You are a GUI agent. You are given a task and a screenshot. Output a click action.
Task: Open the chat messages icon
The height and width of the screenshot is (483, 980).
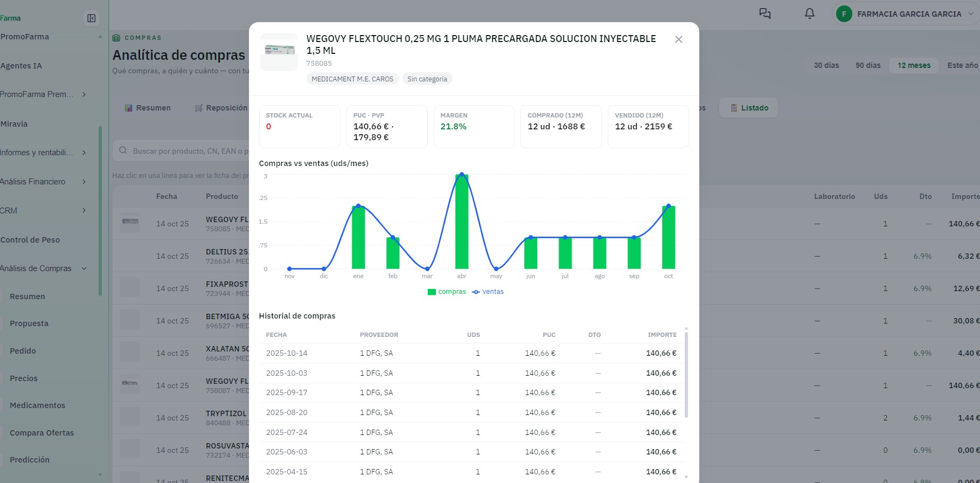(765, 13)
